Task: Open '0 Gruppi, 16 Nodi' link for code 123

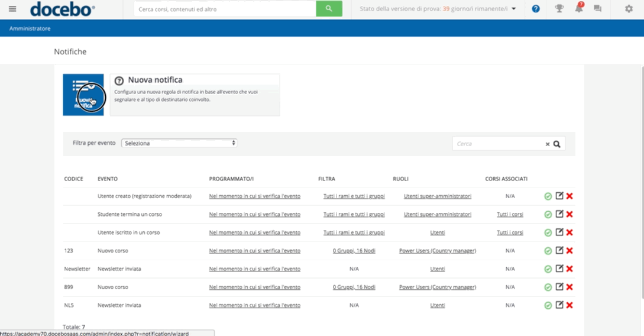Action: [354, 251]
